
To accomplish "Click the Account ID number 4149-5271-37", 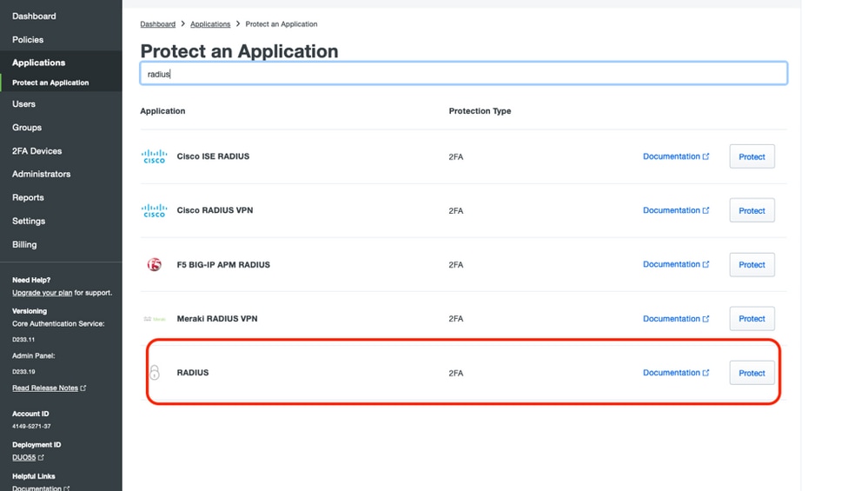I will [x=31, y=427].
